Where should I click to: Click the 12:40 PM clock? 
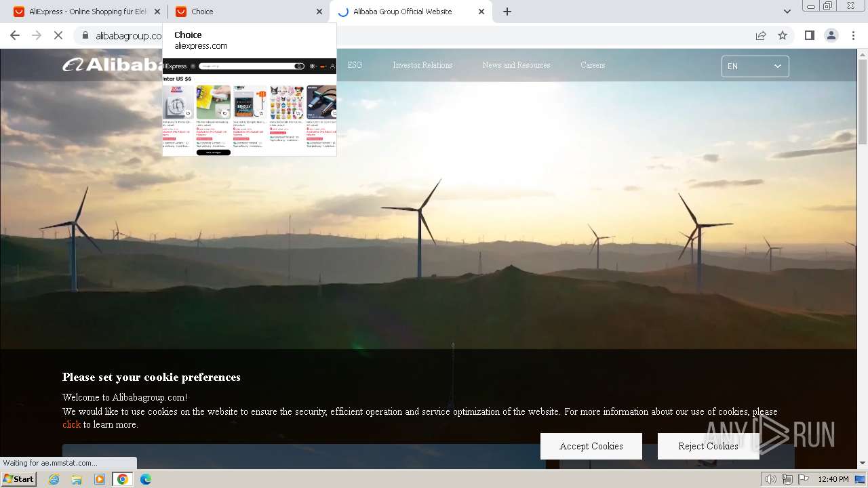[x=833, y=479]
